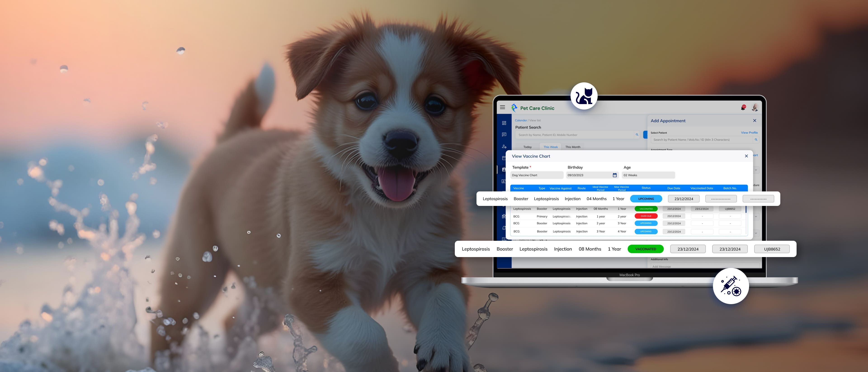The width and height of the screenshot is (868, 372).
Task: Click the Max Vaccine Period column header
Action: coord(622,188)
